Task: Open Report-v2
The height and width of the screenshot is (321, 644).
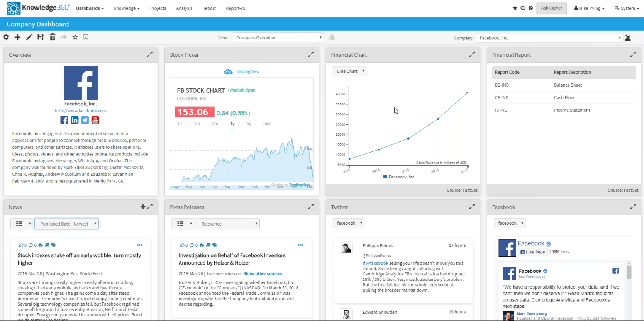Action: pyautogui.click(x=236, y=8)
